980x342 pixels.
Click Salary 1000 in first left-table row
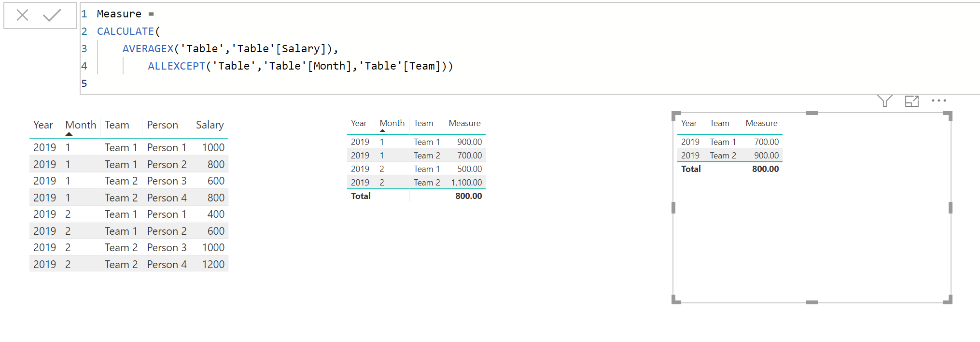(x=213, y=147)
